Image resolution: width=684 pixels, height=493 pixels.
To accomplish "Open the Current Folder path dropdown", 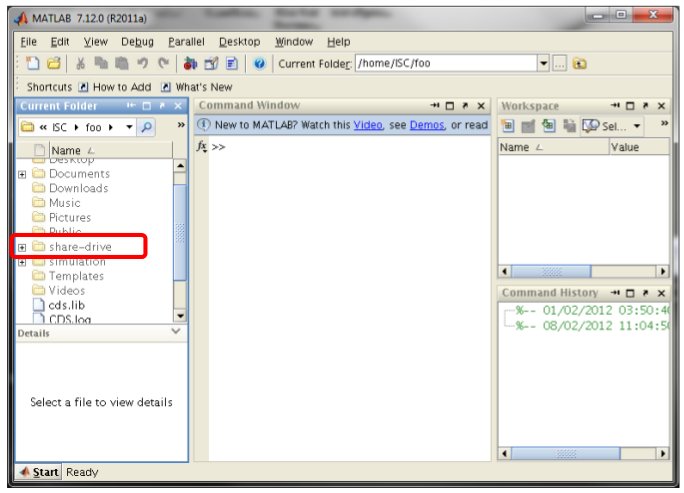I will coord(544,64).
